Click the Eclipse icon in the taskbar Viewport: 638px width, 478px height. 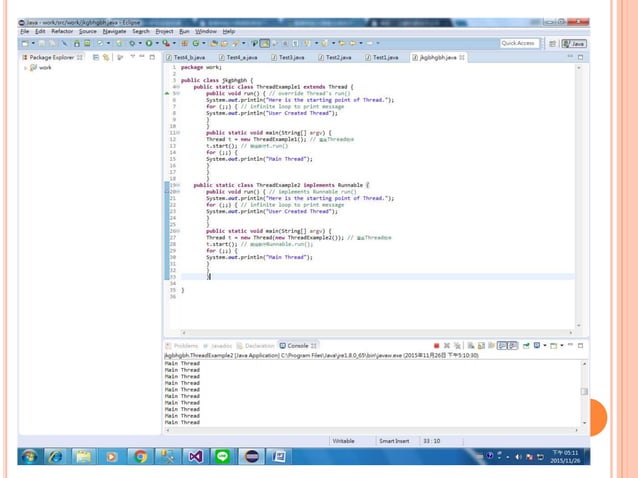point(251,456)
